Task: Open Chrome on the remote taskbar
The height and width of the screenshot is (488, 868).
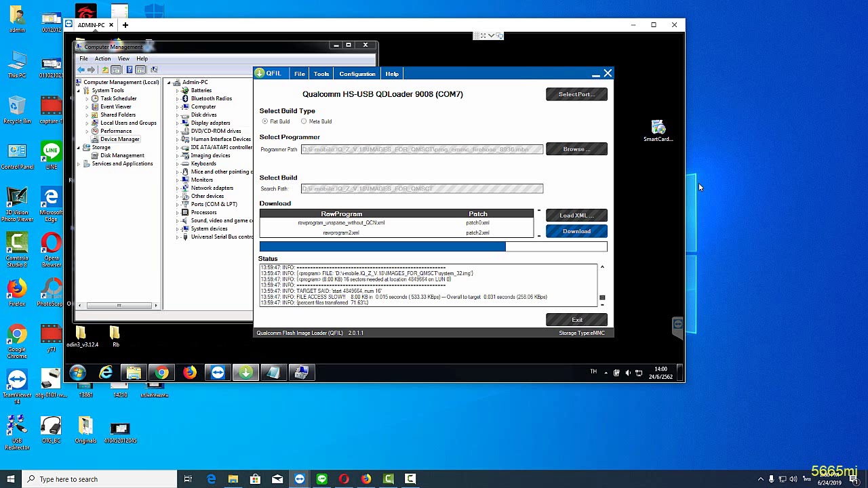Action: 161,372
